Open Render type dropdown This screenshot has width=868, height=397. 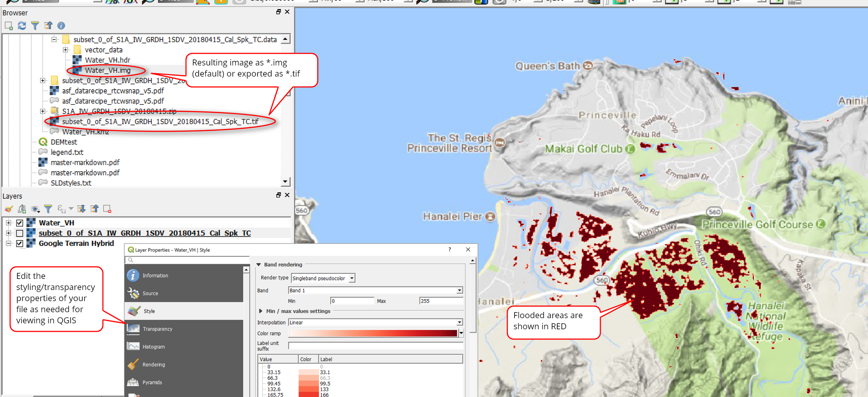323,278
